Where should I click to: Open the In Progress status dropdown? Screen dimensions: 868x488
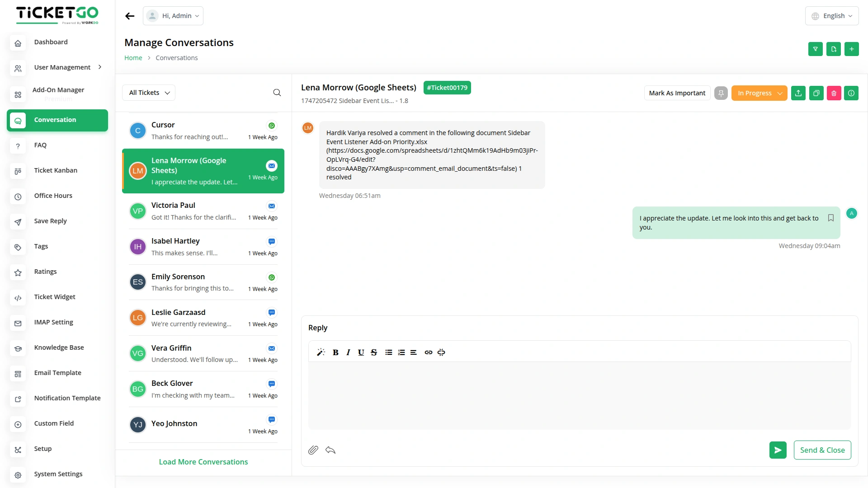click(x=759, y=93)
